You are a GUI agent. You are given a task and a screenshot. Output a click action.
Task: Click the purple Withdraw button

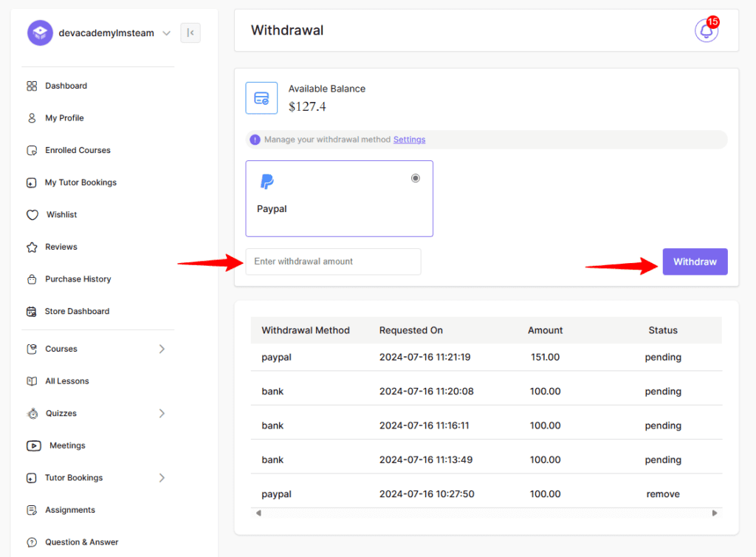[x=694, y=262]
